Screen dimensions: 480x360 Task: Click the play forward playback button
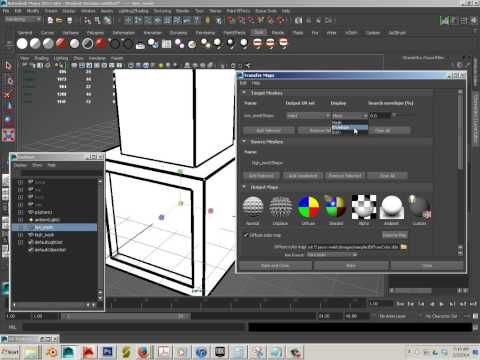[x=442, y=304]
